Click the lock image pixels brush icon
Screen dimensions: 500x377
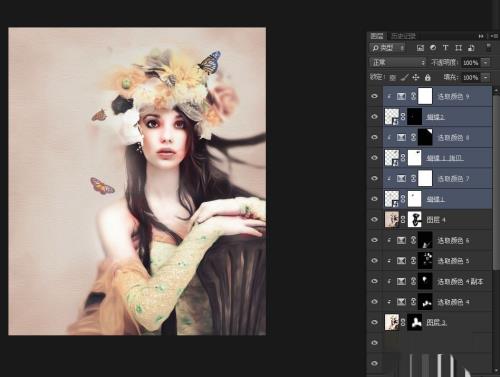point(404,78)
